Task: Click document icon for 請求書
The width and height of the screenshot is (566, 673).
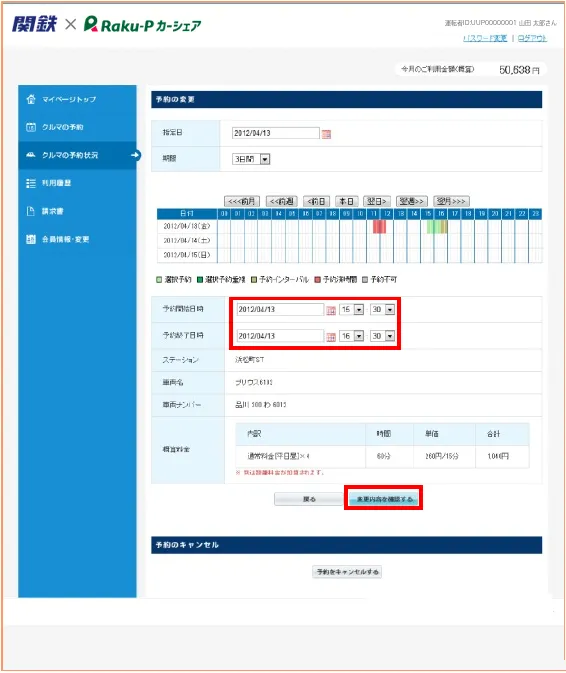Action: [31, 211]
